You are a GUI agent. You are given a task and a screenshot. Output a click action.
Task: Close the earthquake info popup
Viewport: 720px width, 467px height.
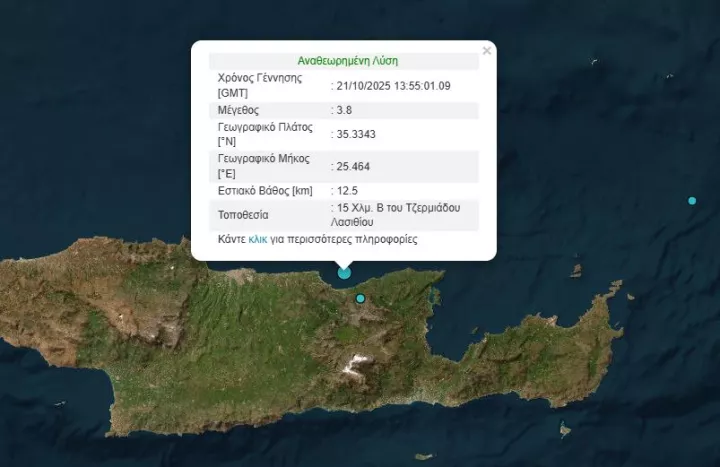(x=487, y=50)
